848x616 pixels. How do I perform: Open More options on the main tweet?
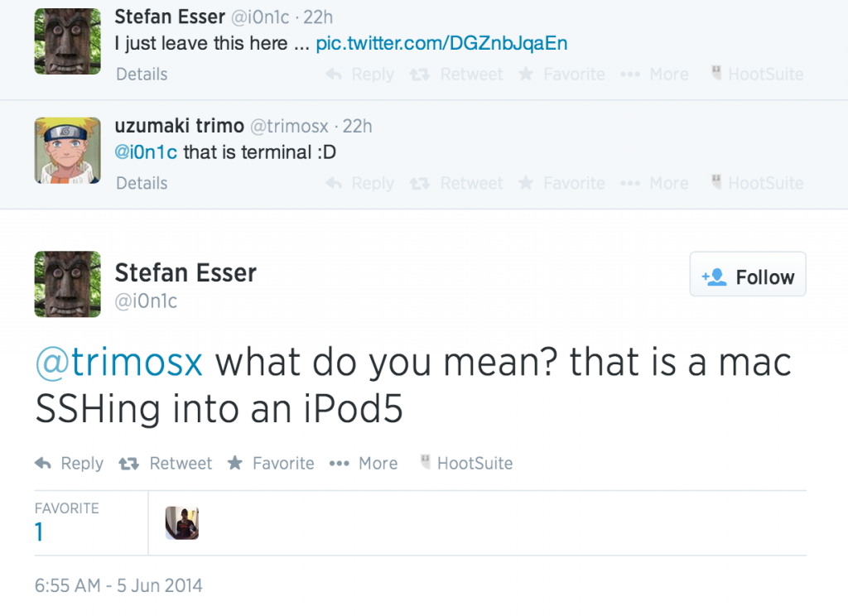coord(364,464)
